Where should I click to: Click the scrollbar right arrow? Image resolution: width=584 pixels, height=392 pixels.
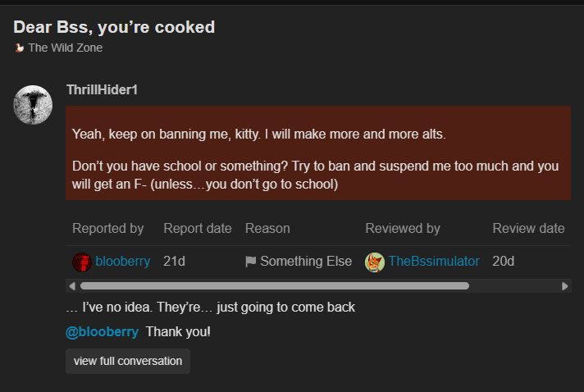pyautogui.click(x=564, y=286)
